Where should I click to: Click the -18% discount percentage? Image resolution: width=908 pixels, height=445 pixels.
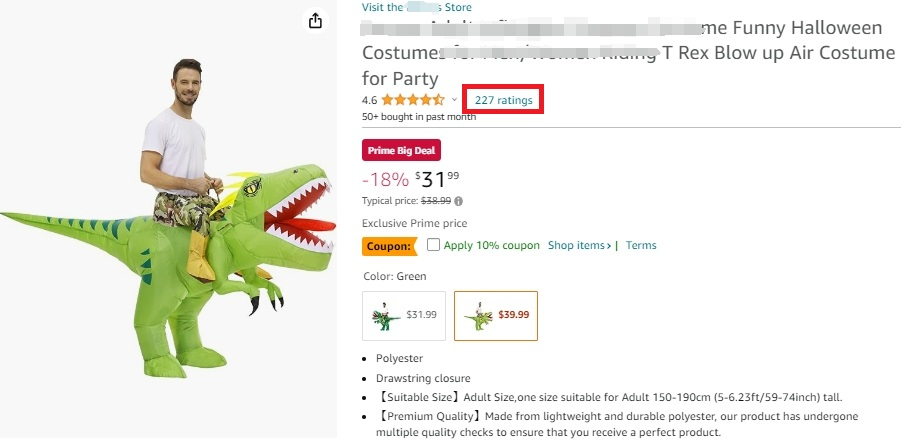[385, 180]
